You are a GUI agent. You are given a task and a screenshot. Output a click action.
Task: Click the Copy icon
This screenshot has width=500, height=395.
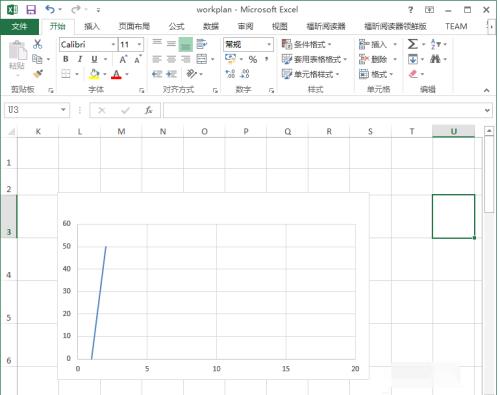click(x=37, y=59)
